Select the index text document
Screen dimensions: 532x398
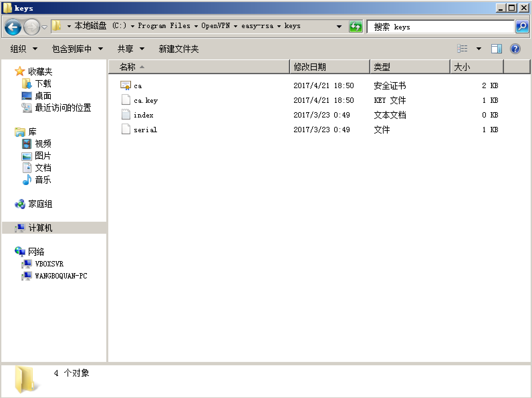(x=143, y=115)
